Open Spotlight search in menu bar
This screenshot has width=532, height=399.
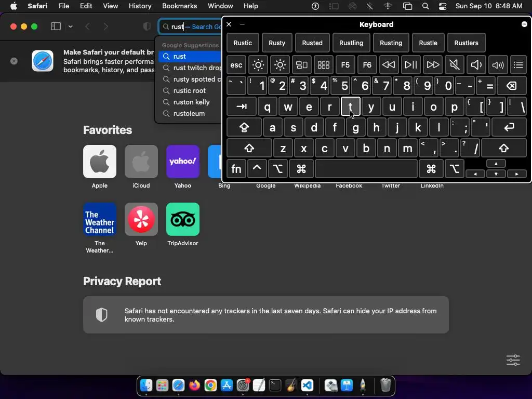coord(425,6)
